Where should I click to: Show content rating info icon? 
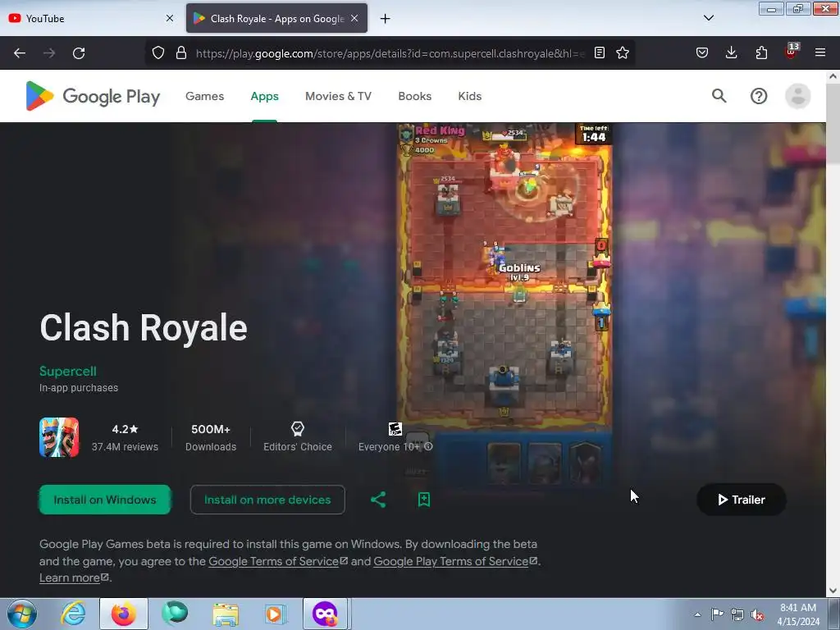click(x=428, y=446)
